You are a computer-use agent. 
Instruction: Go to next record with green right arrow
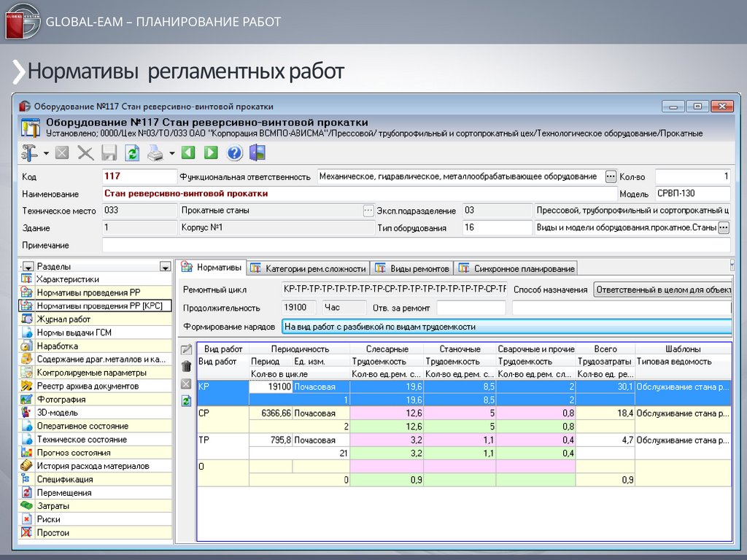(x=211, y=153)
